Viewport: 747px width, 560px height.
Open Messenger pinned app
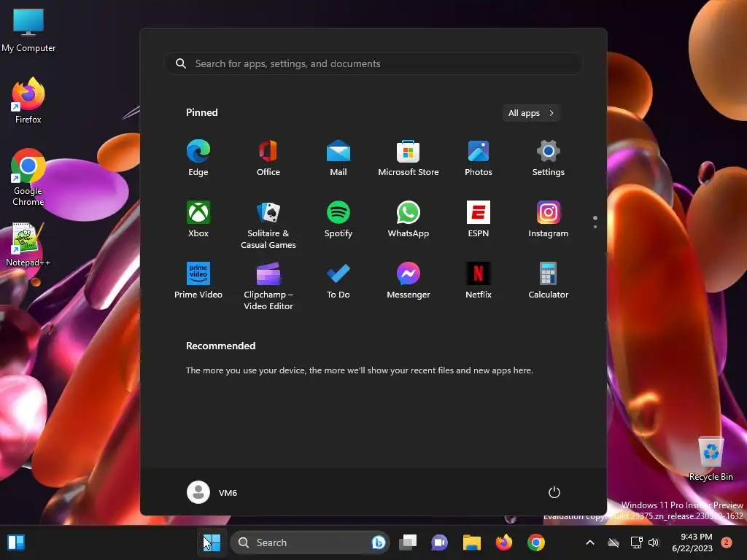409,281
